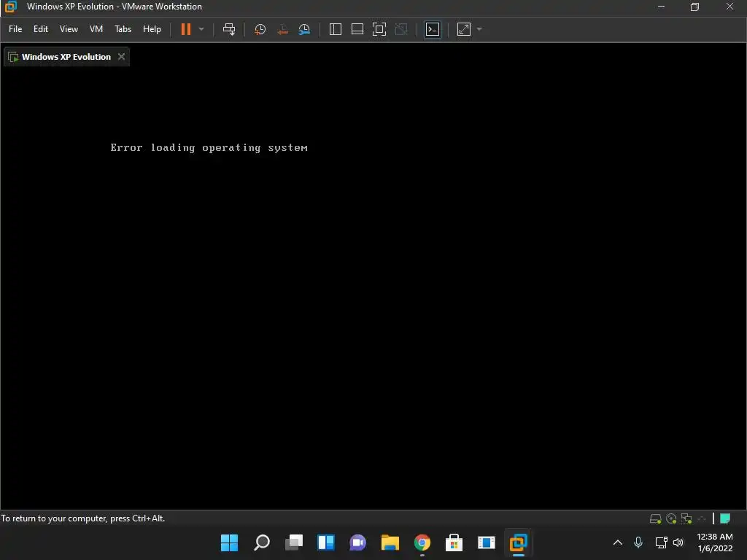Viewport: 747px width, 560px height.
Task: Show the console view
Action: coord(433,29)
